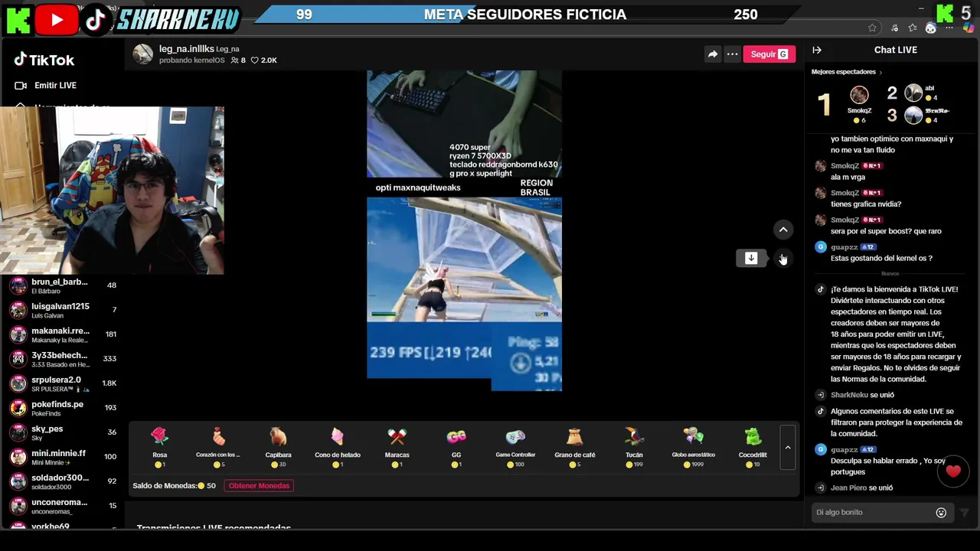Open srpulsera2.0 live in sidebar
Image resolution: width=980 pixels, height=551 pixels.
[64, 383]
